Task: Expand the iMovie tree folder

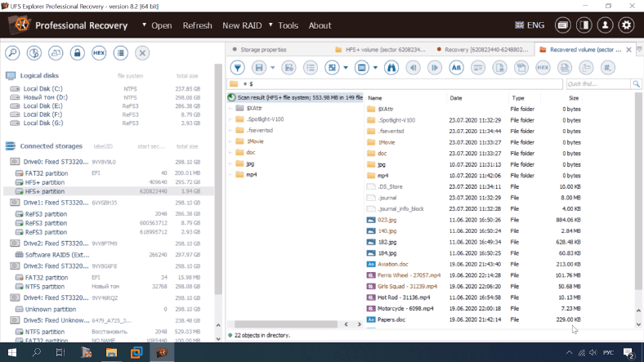Action: [230, 141]
